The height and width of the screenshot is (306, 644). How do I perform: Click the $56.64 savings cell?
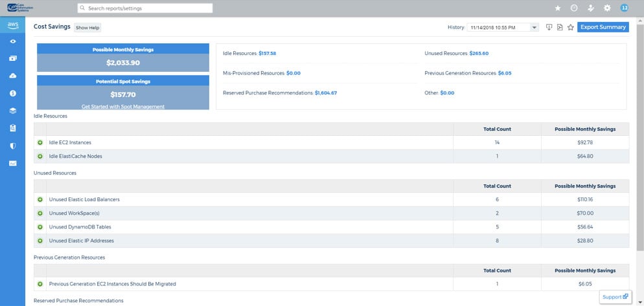585,227
